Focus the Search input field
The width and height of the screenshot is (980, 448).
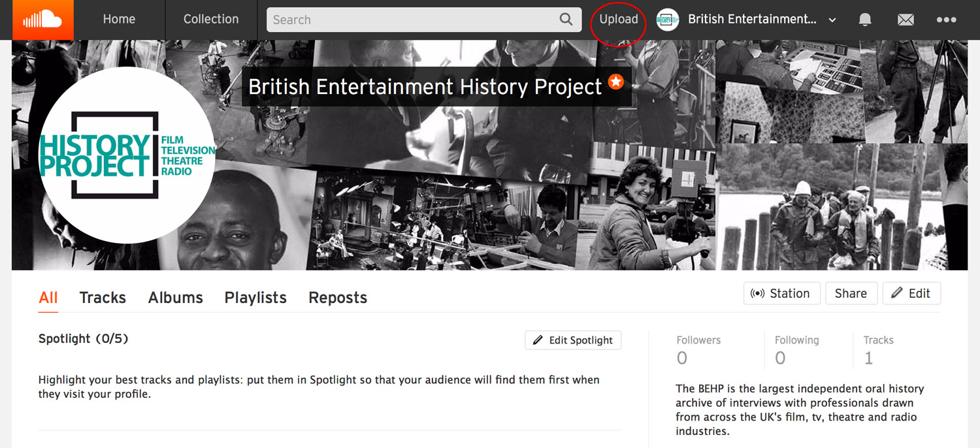click(412, 20)
